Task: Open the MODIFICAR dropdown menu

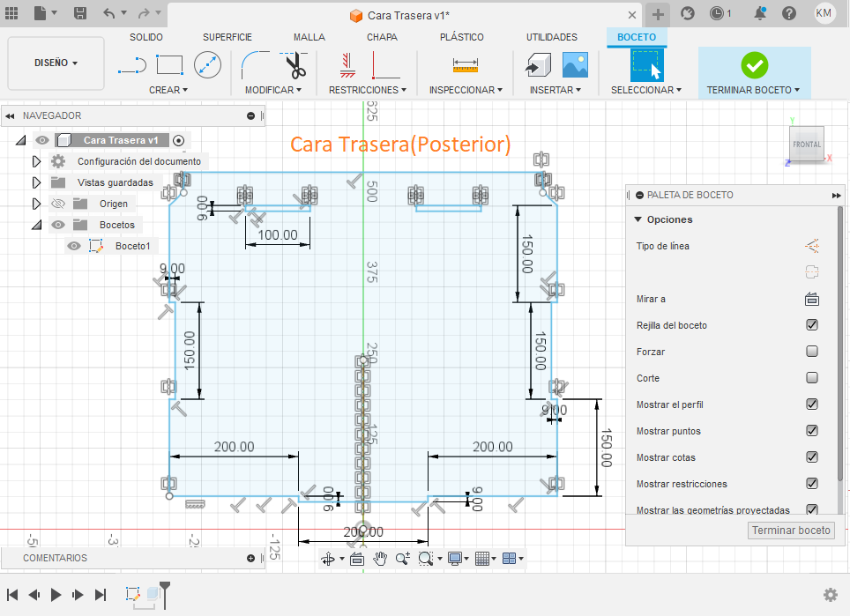Action: tap(272, 90)
